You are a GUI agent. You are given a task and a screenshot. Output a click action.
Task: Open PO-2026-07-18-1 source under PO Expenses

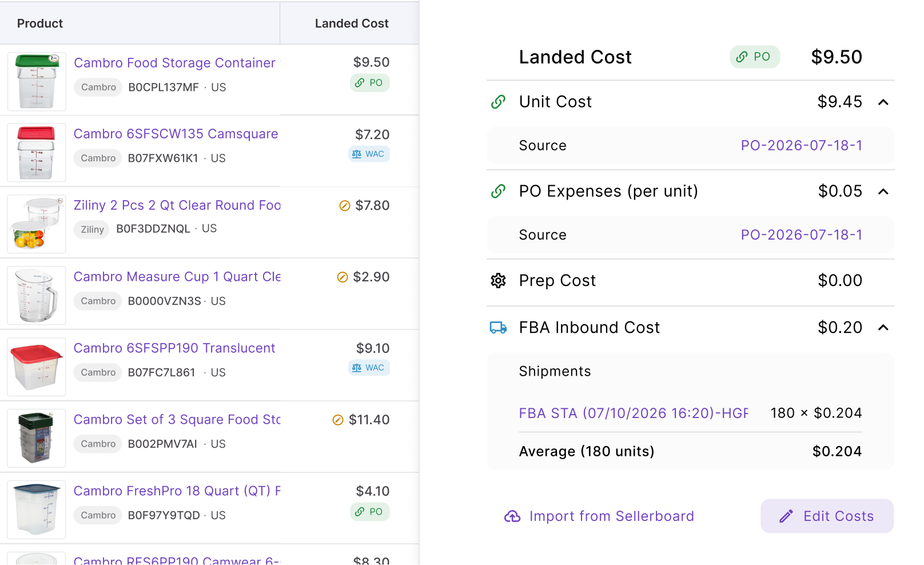point(802,234)
